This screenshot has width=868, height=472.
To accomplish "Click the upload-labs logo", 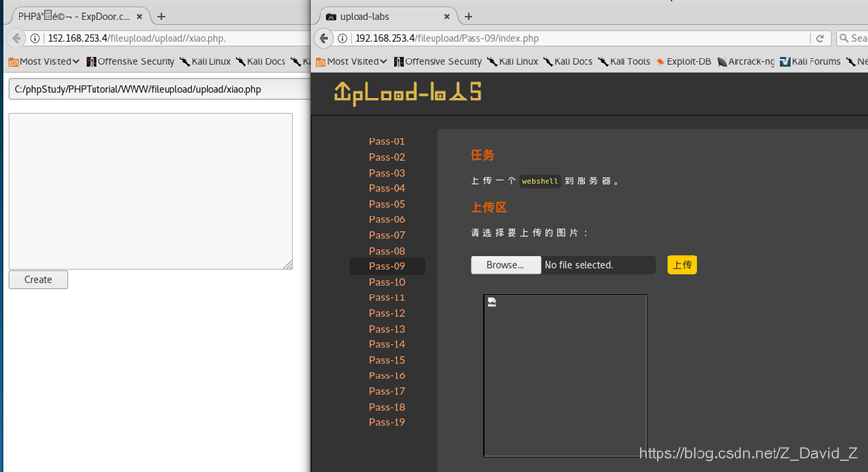I will tap(408, 93).
